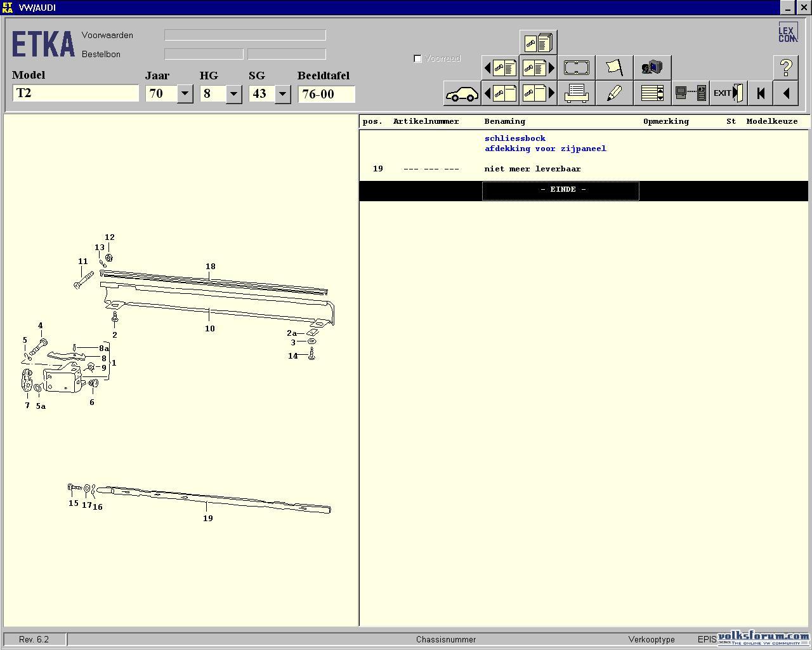Jump to first entry arrow button
The width and height of the screenshot is (812, 650).
761,93
